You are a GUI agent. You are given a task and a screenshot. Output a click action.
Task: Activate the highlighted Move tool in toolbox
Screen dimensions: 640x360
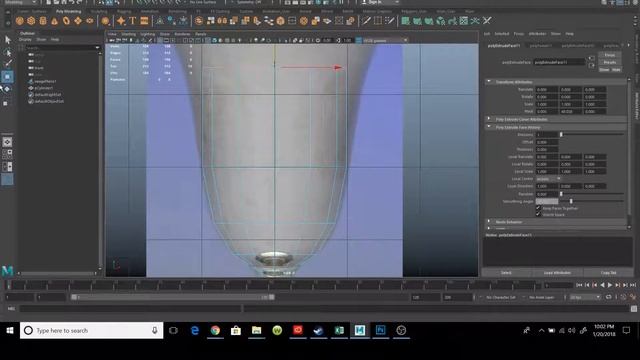point(7,76)
